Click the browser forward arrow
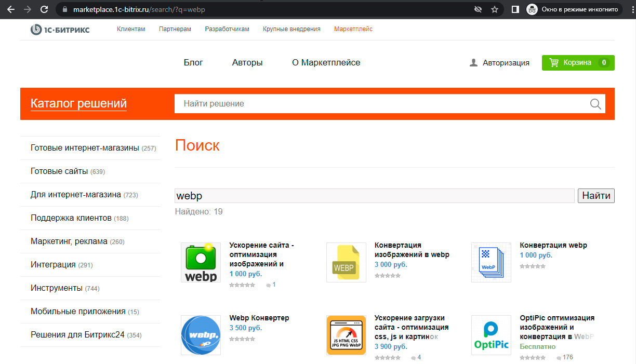Viewport: 636px width, 364px height. pyautogui.click(x=28, y=9)
